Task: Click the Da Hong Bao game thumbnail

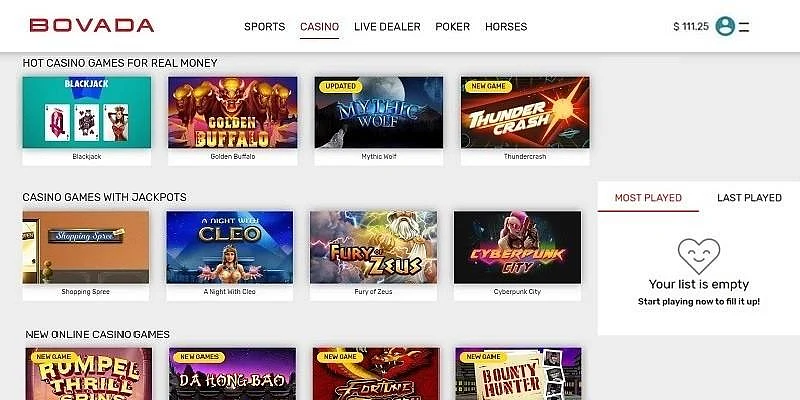Action: [233, 374]
